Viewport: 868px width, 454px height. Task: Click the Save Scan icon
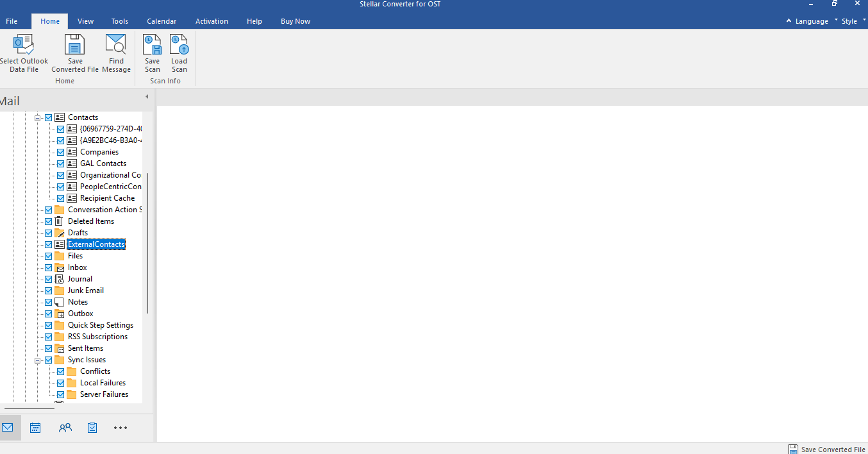coord(152,46)
